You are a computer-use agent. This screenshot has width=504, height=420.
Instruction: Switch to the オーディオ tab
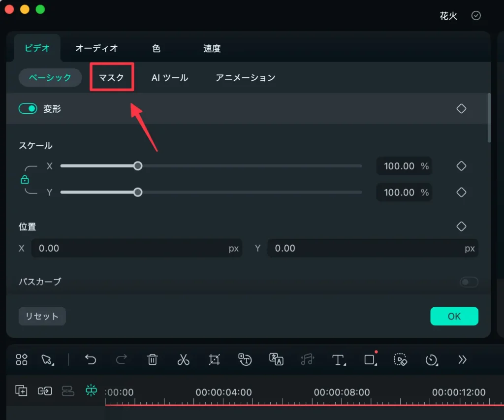click(96, 48)
